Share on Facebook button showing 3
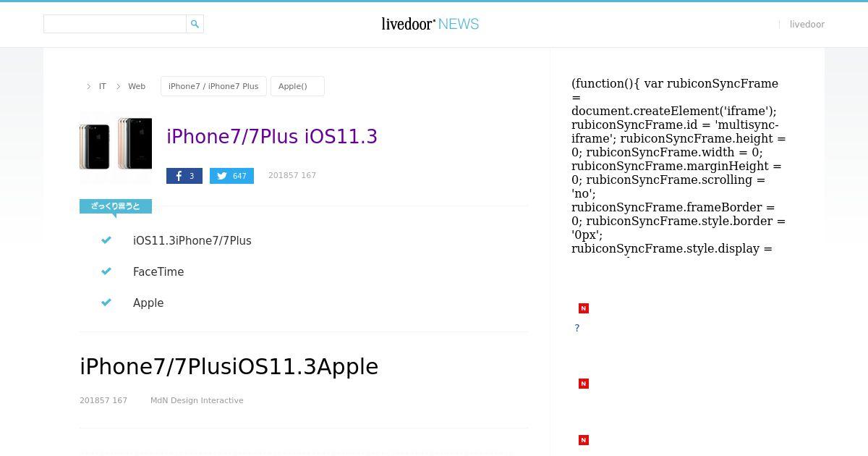The height and width of the screenshot is (456, 868). pyautogui.click(x=184, y=176)
